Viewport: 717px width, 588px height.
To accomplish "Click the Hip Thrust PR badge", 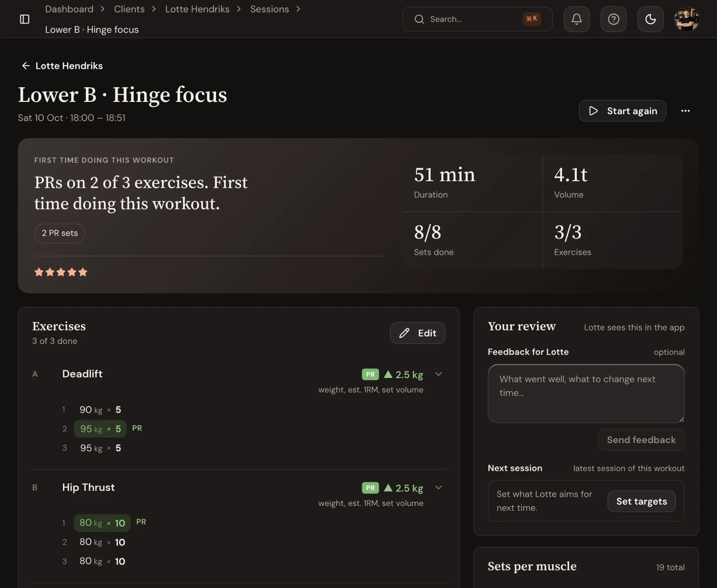I will (x=370, y=488).
